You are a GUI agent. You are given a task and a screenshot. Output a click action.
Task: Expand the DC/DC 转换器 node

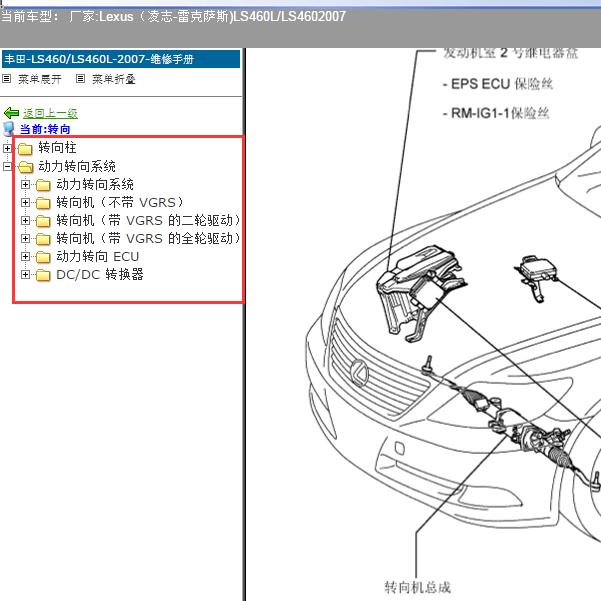25,274
